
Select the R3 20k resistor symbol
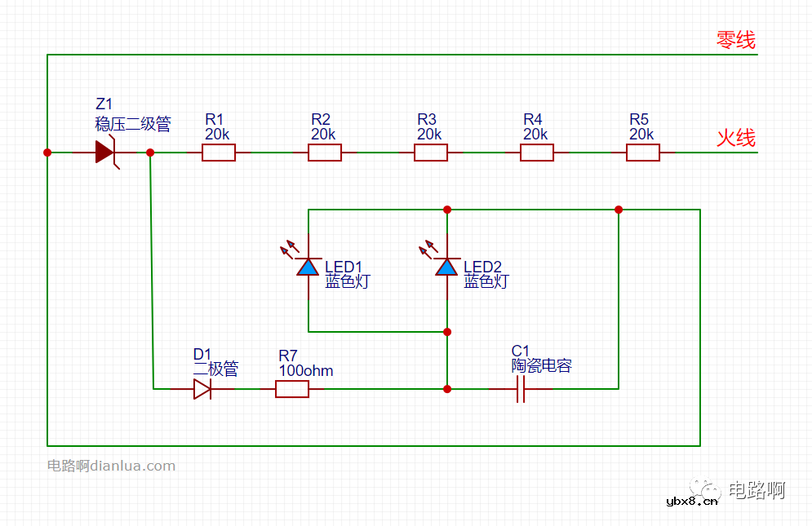coord(431,152)
